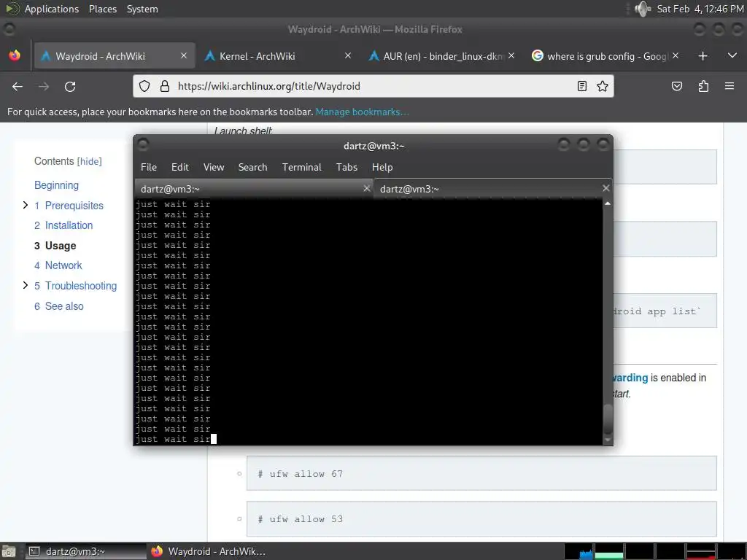
Task: Open the terminal Help menu
Action: [382, 167]
